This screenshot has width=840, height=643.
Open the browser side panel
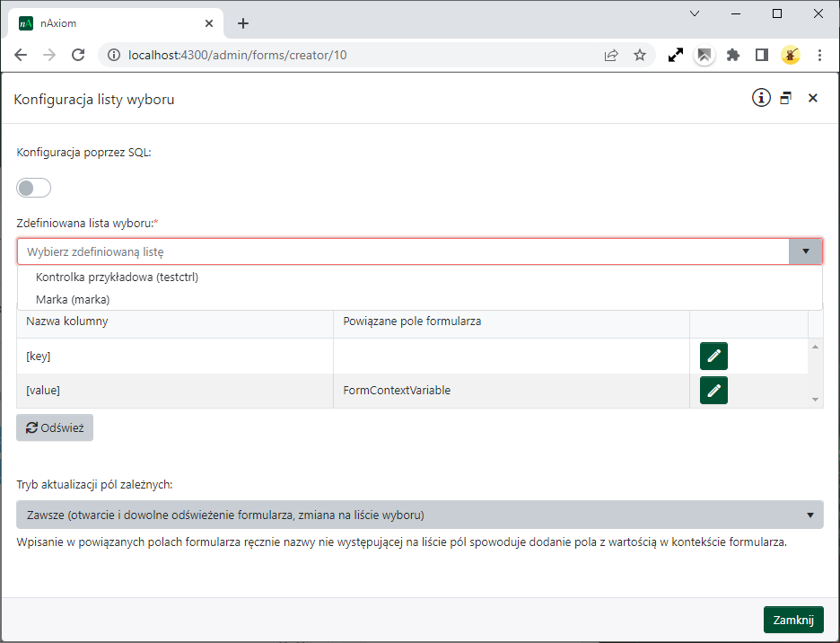(762, 55)
